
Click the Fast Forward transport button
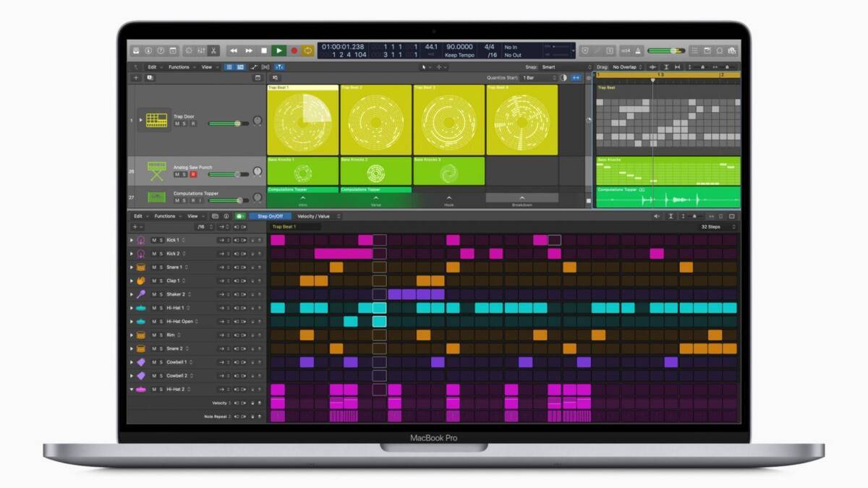249,51
